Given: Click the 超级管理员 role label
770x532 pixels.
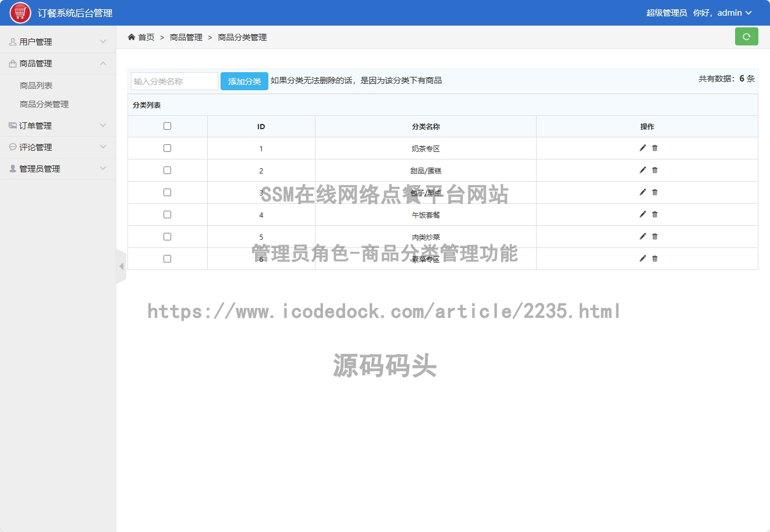Looking at the screenshot, I should tap(666, 13).
